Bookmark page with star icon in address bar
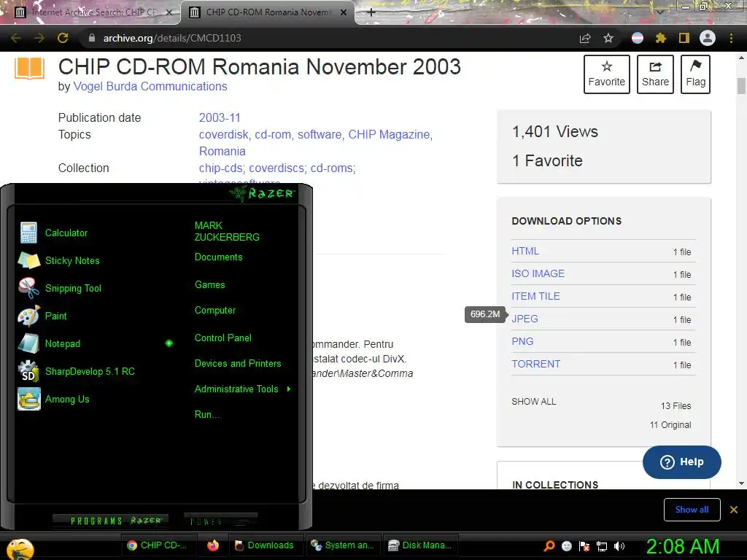The width and height of the screenshot is (747, 560). (x=608, y=38)
